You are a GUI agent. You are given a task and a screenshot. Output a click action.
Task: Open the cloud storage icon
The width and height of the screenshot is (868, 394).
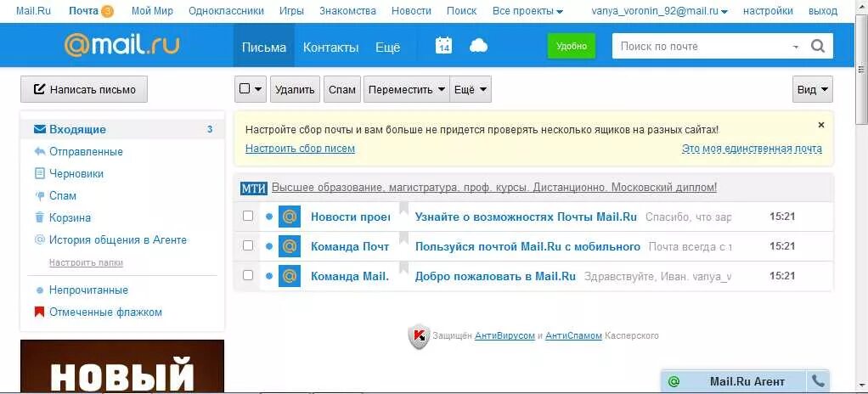pos(478,46)
